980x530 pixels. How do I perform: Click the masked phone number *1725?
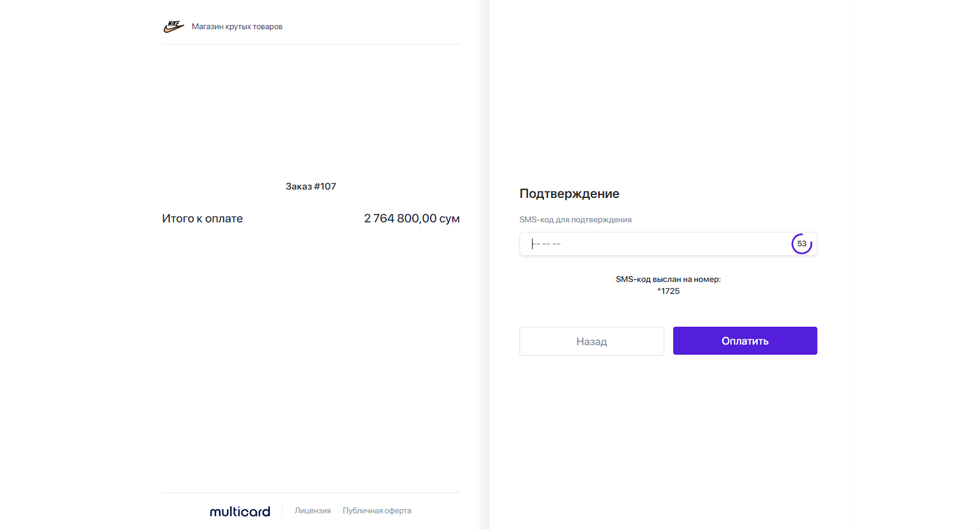click(x=668, y=292)
